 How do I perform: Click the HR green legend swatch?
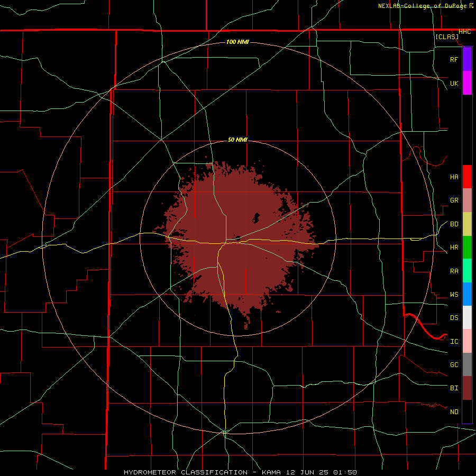[x=467, y=248]
